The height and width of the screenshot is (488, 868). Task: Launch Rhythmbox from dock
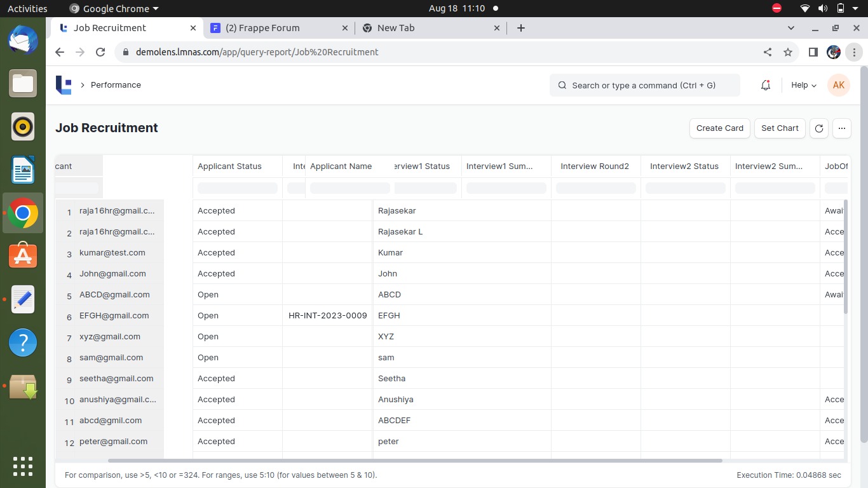(x=23, y=126)
